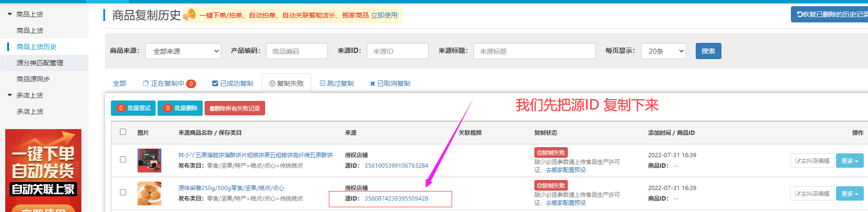
Task: Click delete all failed records button
Action: (x=235, y=108)
